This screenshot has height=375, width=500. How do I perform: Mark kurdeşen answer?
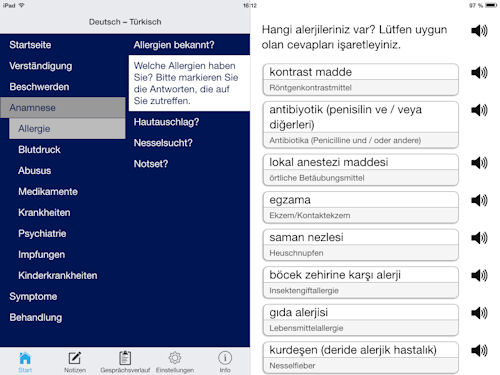(360, 358)
